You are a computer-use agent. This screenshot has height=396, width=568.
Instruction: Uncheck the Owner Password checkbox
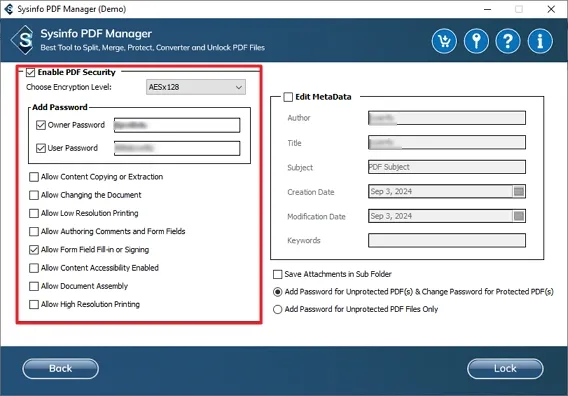click(41, 125)
